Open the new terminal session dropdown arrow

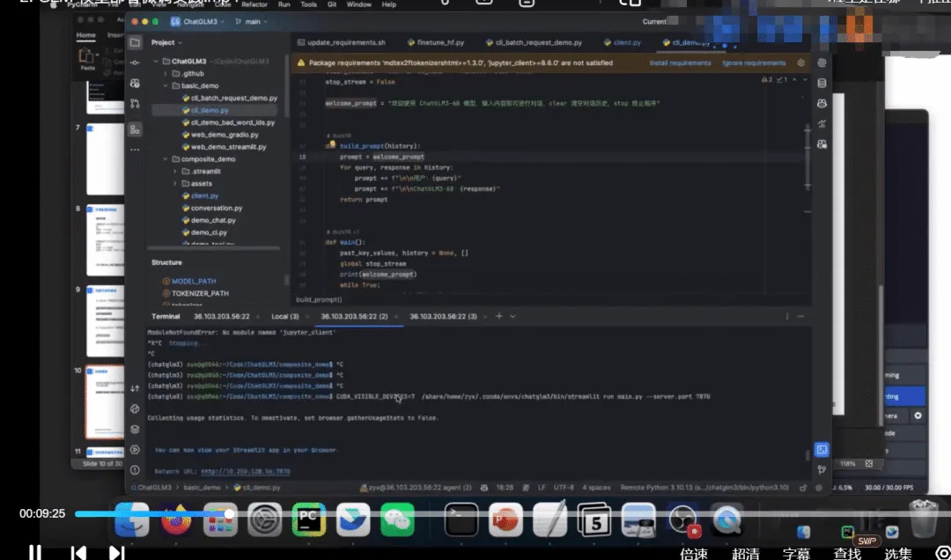pyautogui.click(x=512, y=316)
